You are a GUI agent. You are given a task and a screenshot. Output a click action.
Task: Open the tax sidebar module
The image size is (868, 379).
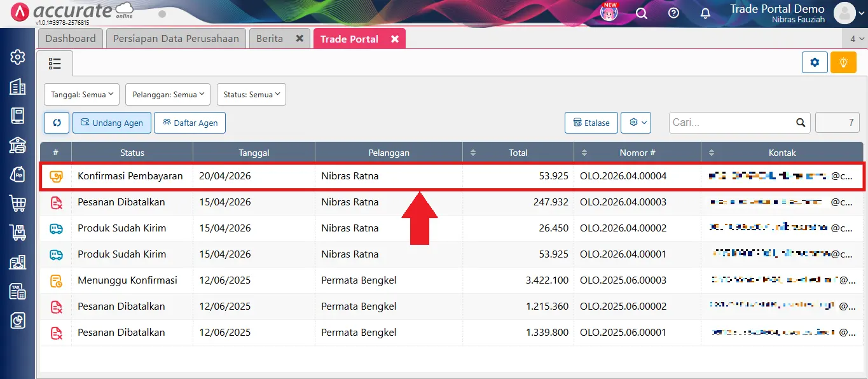(18, 291)
